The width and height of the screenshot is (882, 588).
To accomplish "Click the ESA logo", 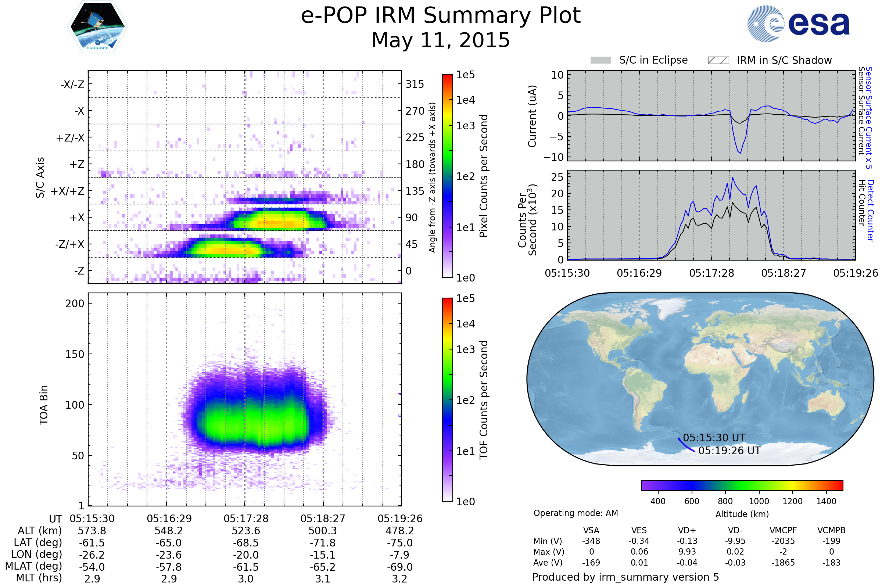I will (x=798, y=23).
